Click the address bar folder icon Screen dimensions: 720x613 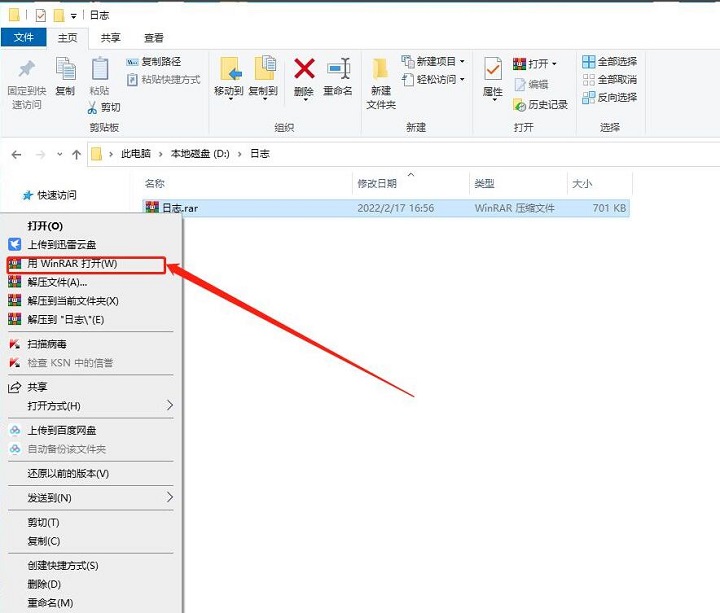click(x=96, y=154)
